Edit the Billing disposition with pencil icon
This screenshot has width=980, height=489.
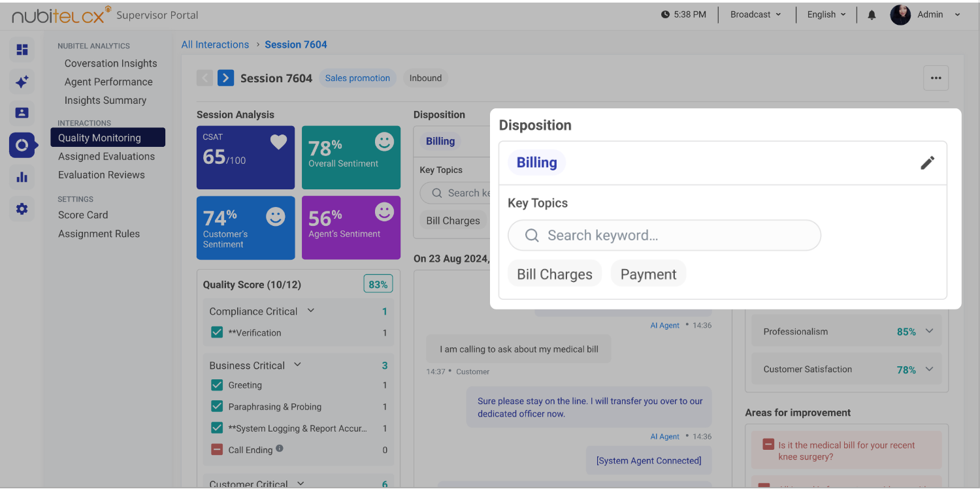[x=928, y=163]
